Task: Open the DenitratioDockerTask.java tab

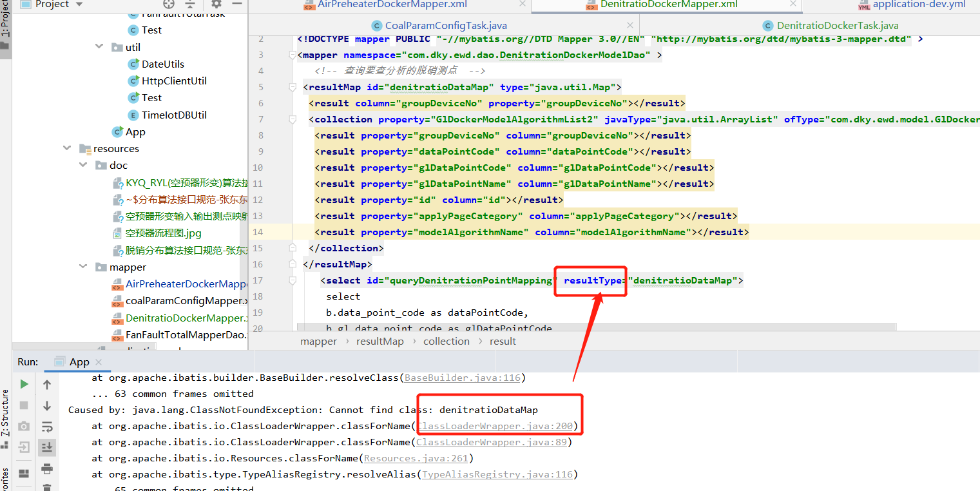Action: [838, 26]
